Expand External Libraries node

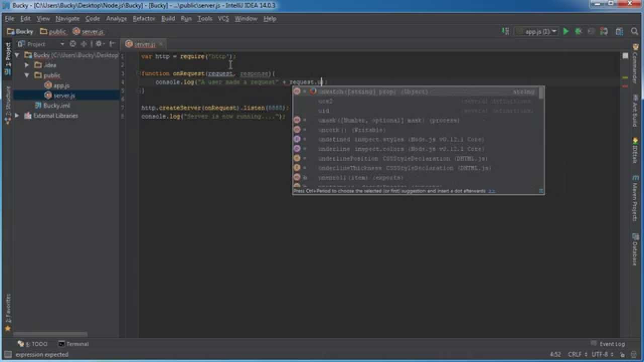point(17,116)
